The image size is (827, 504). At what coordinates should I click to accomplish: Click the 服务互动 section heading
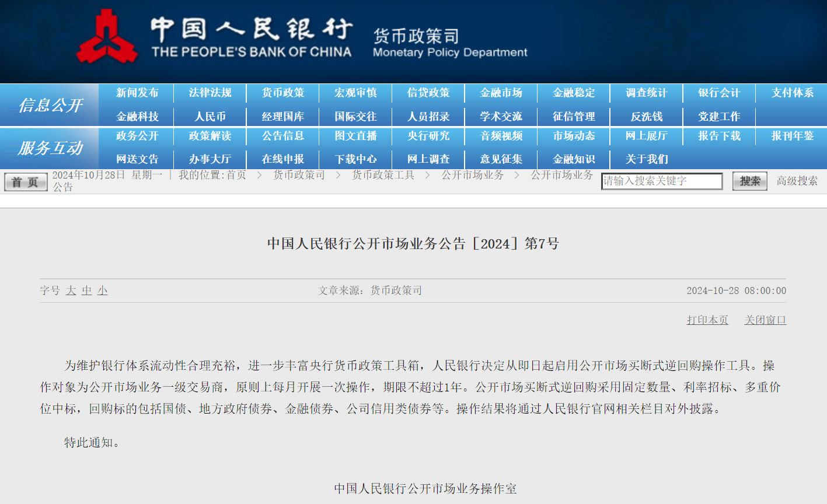[50, 148]
